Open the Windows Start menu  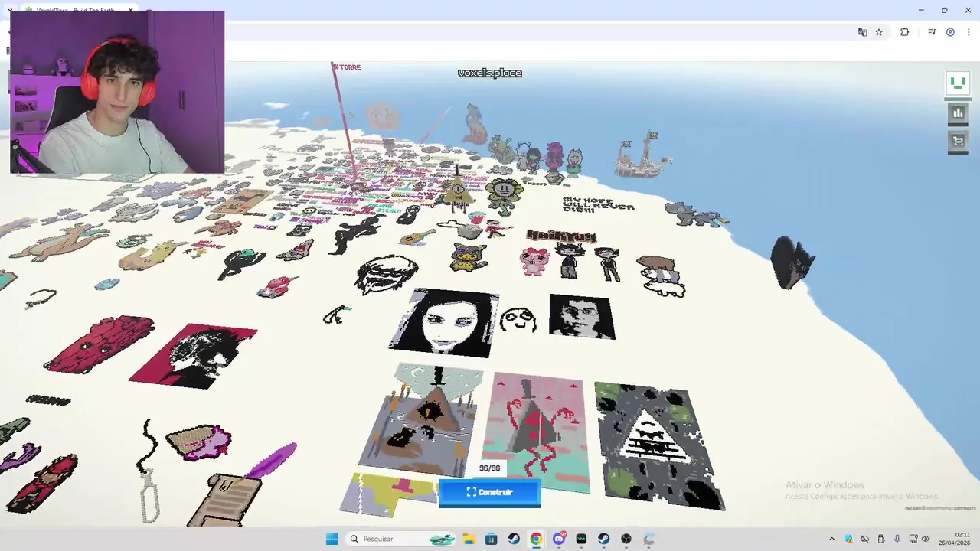point(332,539)
